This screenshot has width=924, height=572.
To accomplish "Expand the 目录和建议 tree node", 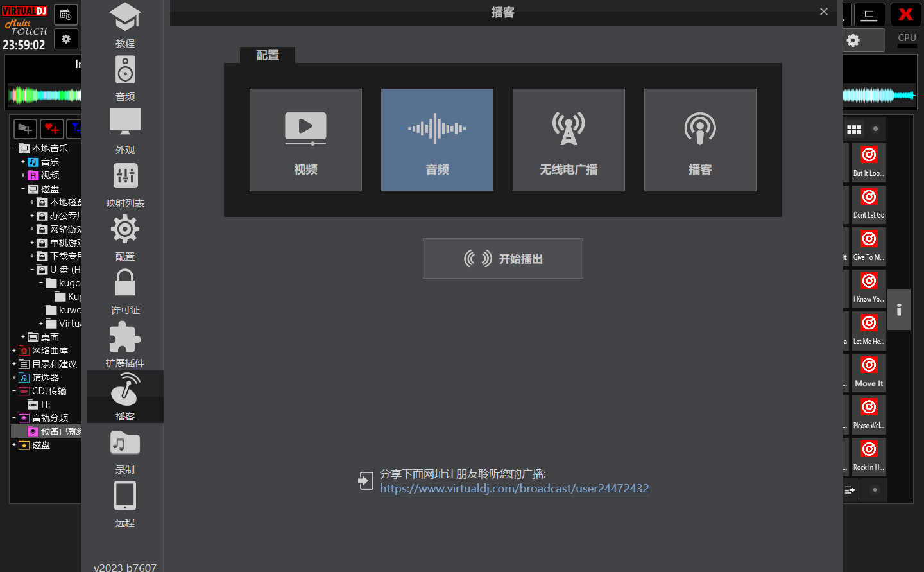I will [x=14, y=364].
